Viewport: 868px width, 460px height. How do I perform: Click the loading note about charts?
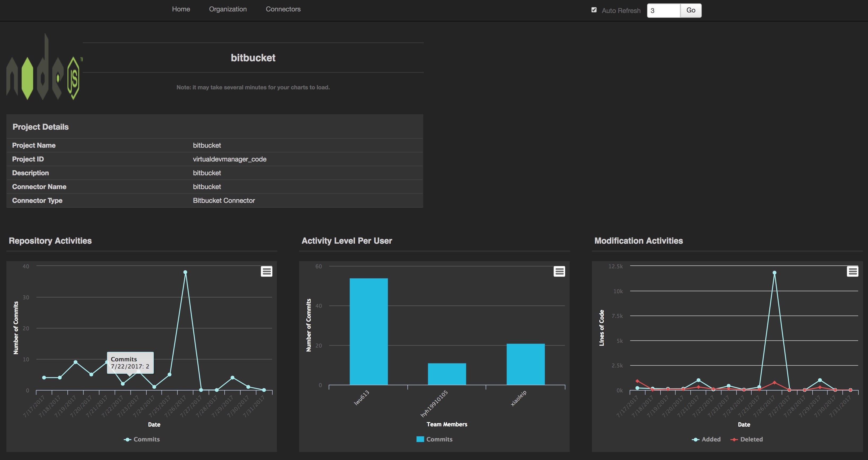coord(253,87)
